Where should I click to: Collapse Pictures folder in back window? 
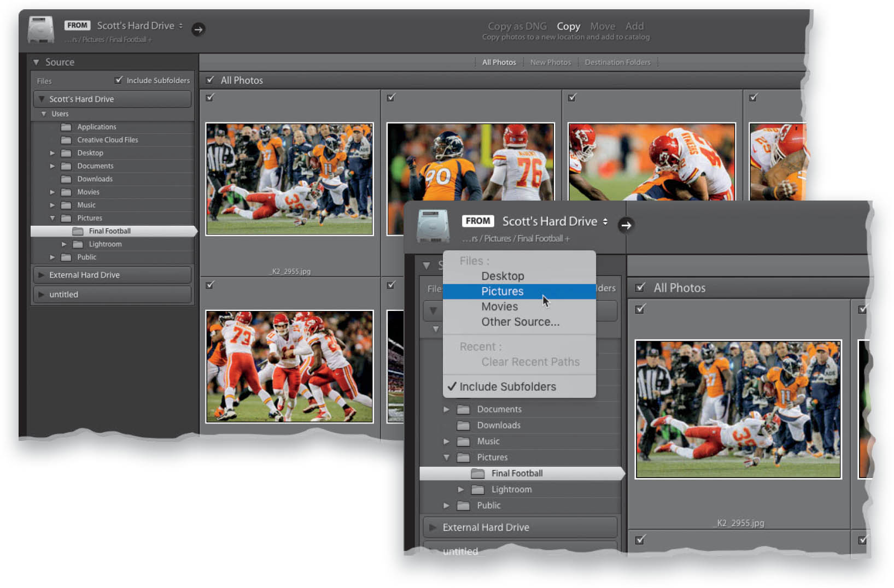(52, 218)
